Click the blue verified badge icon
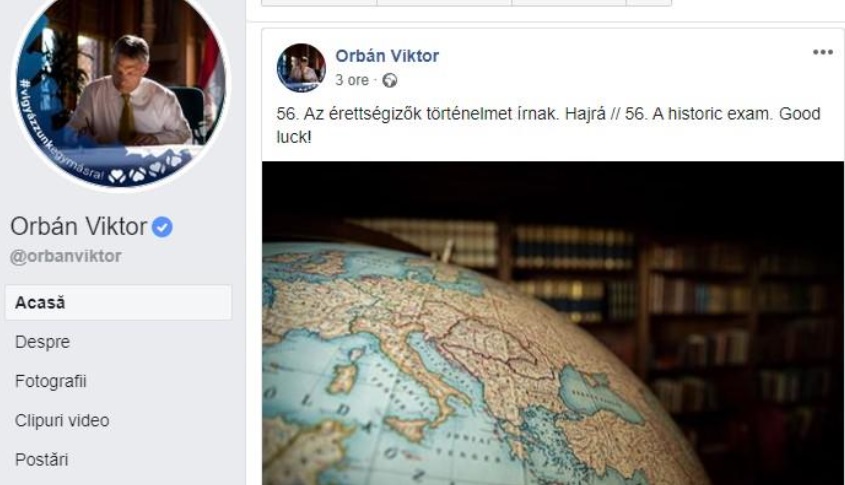 [162, 227]
